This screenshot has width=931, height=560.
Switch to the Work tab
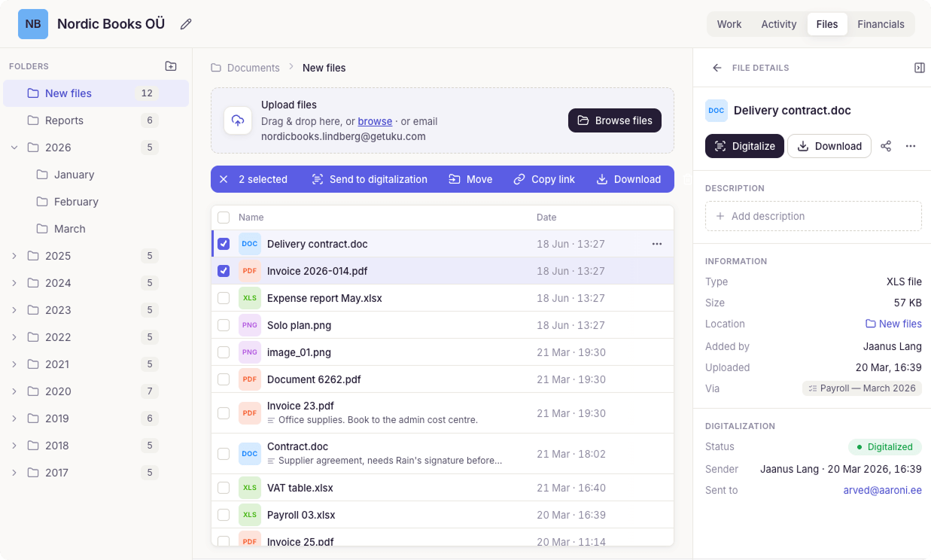pyautogui.click(x=729, y=24)
